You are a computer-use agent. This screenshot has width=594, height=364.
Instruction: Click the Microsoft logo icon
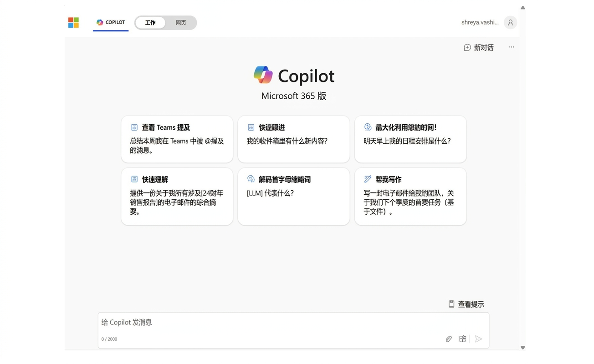[x=73, y=22]
